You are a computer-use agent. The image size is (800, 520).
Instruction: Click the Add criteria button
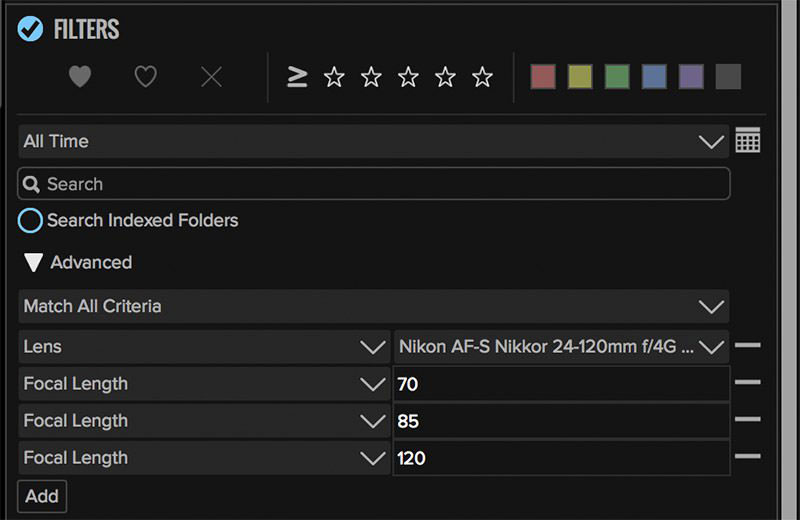click(42, 496)
